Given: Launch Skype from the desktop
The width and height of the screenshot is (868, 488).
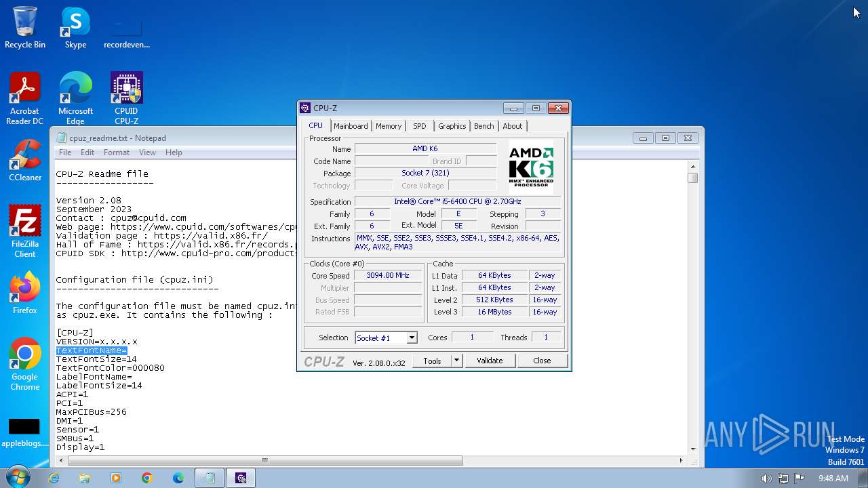Looking at the screenshot, I should 75,28.
